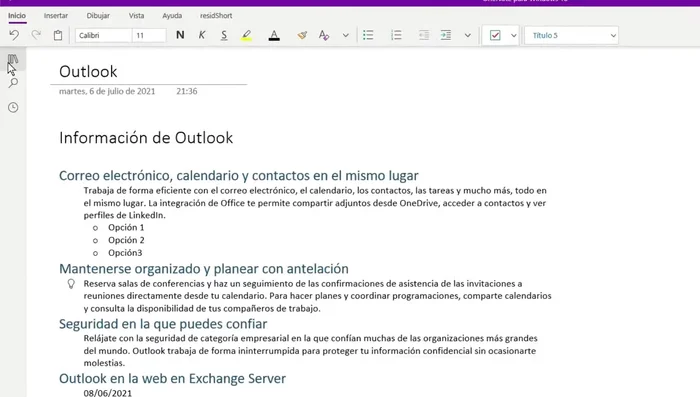Switch to the Inicio tab
700x397 pixels.
click(x=17, y=16)
